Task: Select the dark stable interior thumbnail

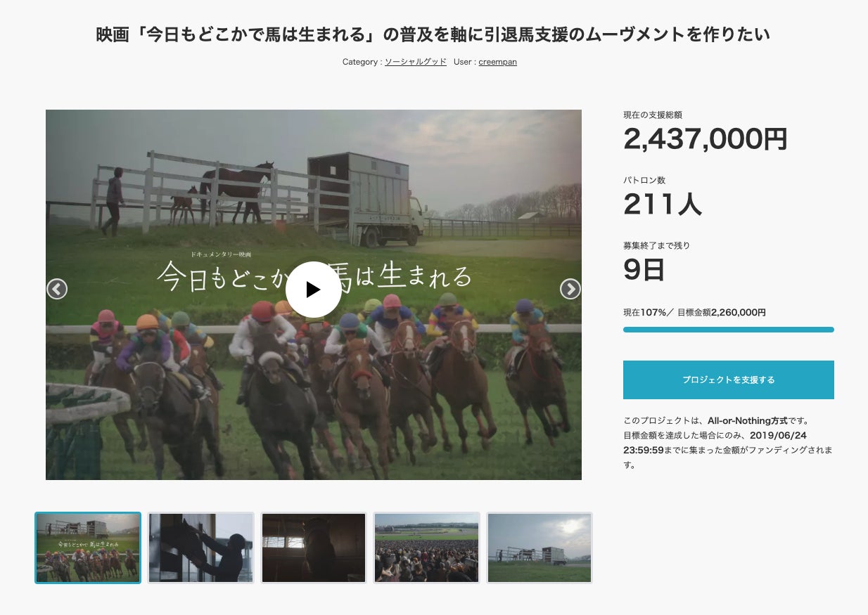Action: point(314,548)
